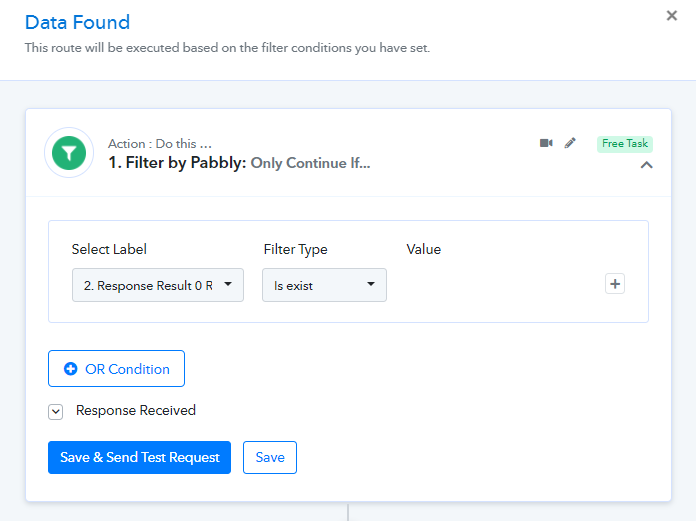The width and height of the screenshot is (696, 521).
Task: Click the pencil edit icon
Action: pyautogui.click(x=570, y=143)
